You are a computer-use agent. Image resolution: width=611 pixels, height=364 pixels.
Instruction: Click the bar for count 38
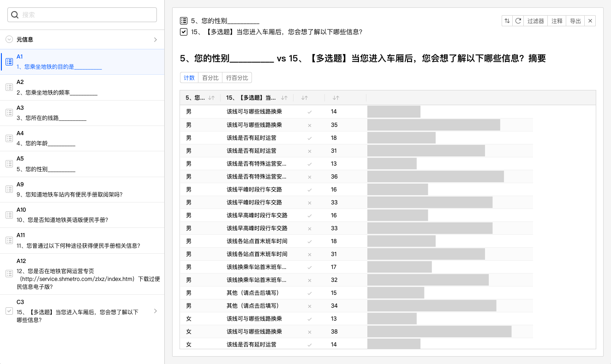[x=439, y=332]
